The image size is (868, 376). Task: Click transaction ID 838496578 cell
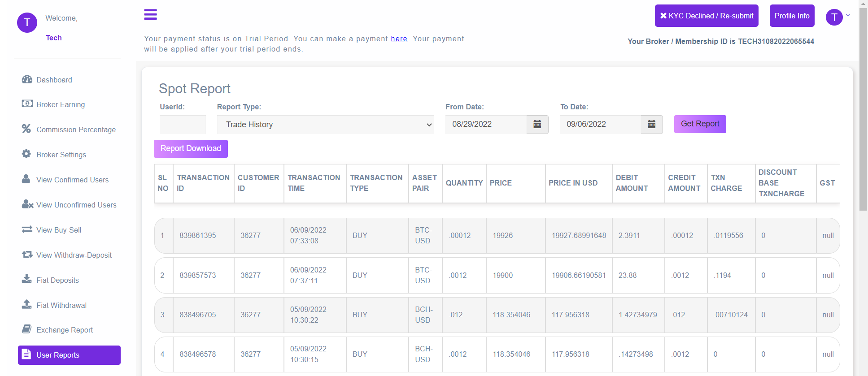click(x=203, y=354)
